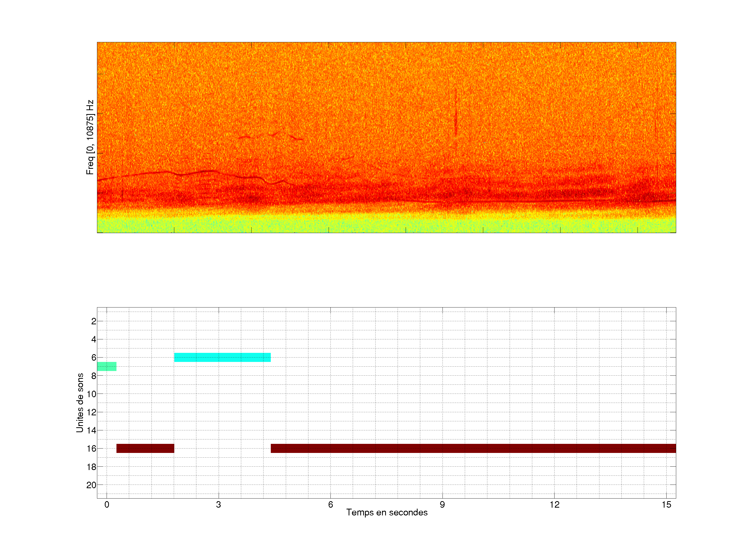The image size is (747, 560).
Task: Click the y-axis tick label 14
Action: (92, 430)
